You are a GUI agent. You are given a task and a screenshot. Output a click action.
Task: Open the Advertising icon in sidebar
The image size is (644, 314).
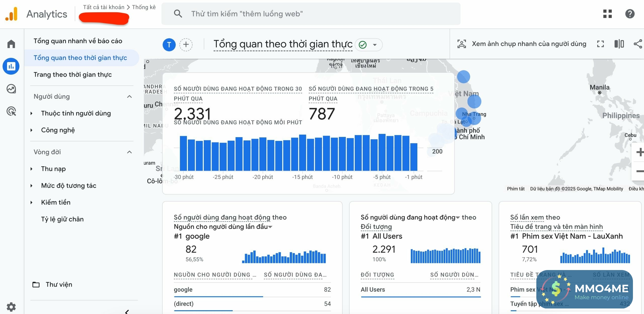(11, 111)
